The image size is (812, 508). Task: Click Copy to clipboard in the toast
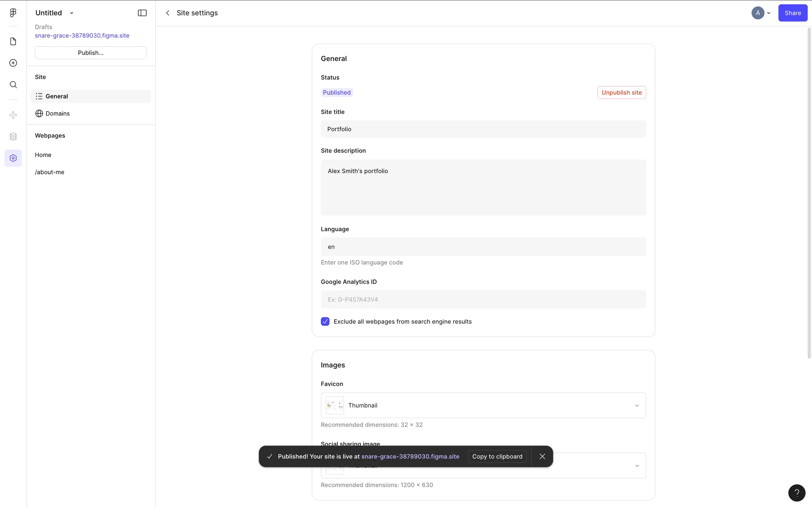pos(497,456)
